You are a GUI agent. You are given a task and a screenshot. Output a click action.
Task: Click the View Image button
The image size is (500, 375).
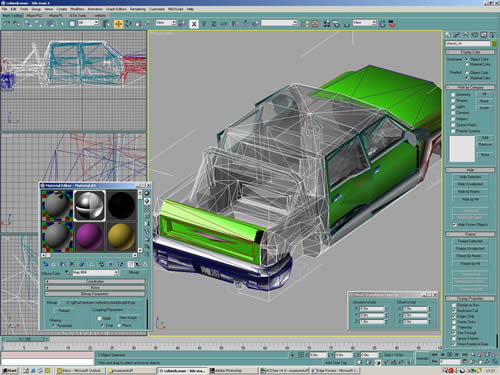(128, 318)
